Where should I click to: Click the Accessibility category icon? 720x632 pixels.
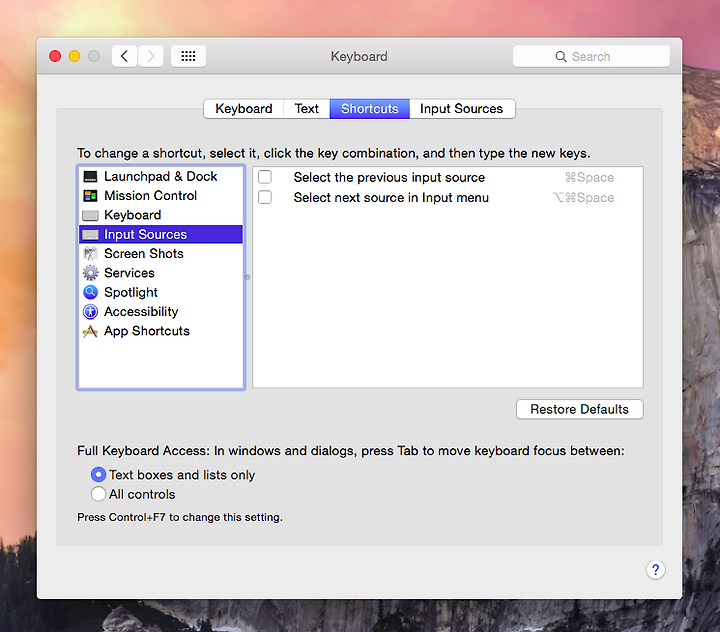[x=90, y=312]
